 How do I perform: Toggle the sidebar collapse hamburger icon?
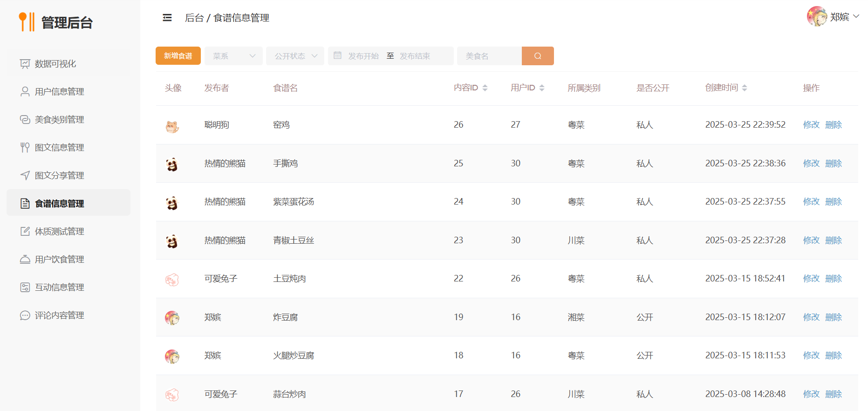pos(167,18)
